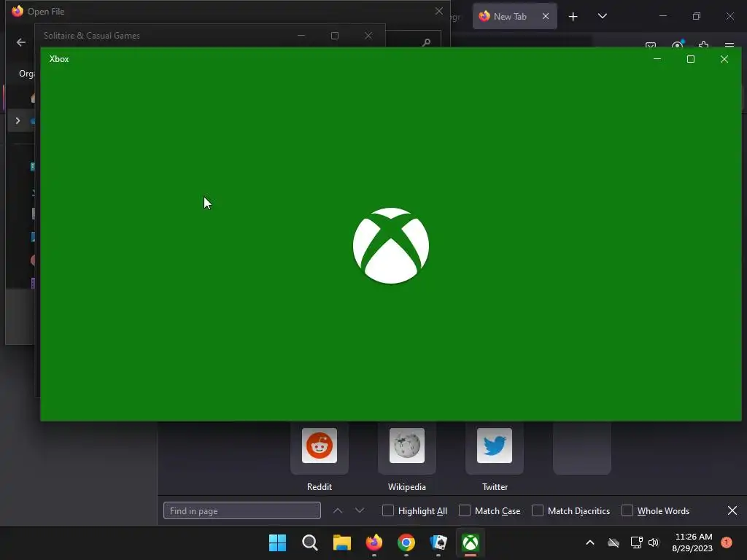Maximize the Xbox window
This screenshot has width=747, height=560.
pyautogui.click(x=690, y=59)
